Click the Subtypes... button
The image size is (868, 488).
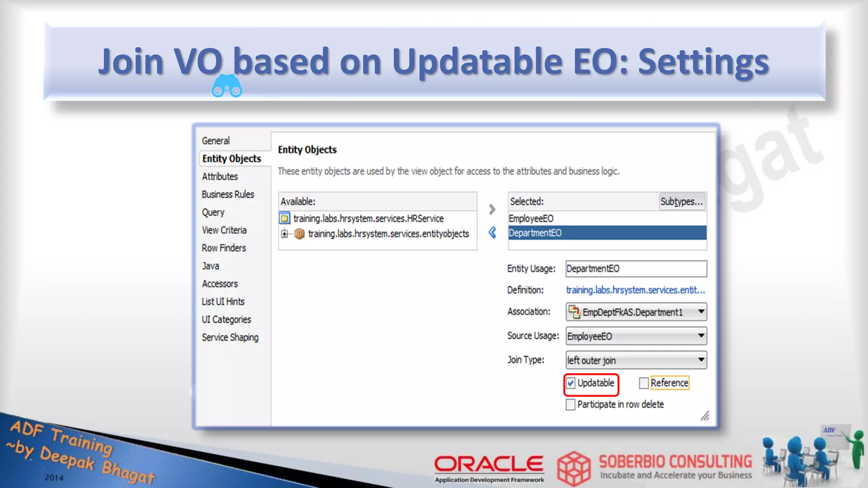point(682,202)
